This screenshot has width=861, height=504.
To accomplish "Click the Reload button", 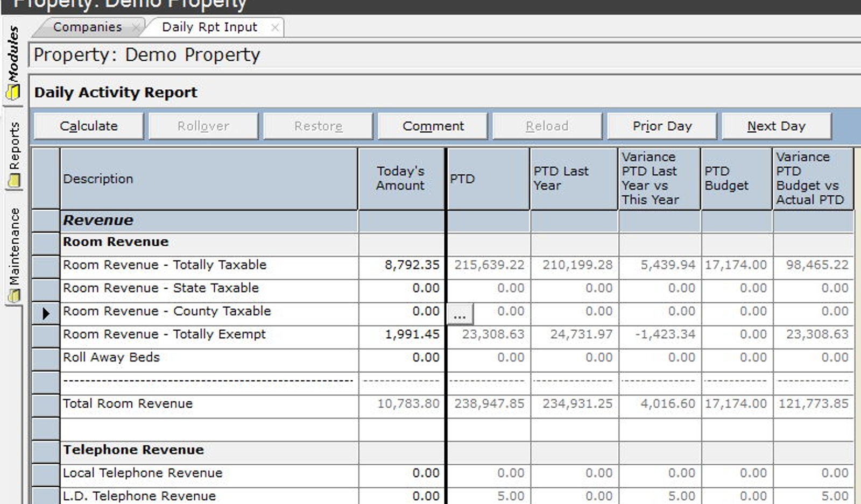I will pyautogui.click(x=547, y=126).
